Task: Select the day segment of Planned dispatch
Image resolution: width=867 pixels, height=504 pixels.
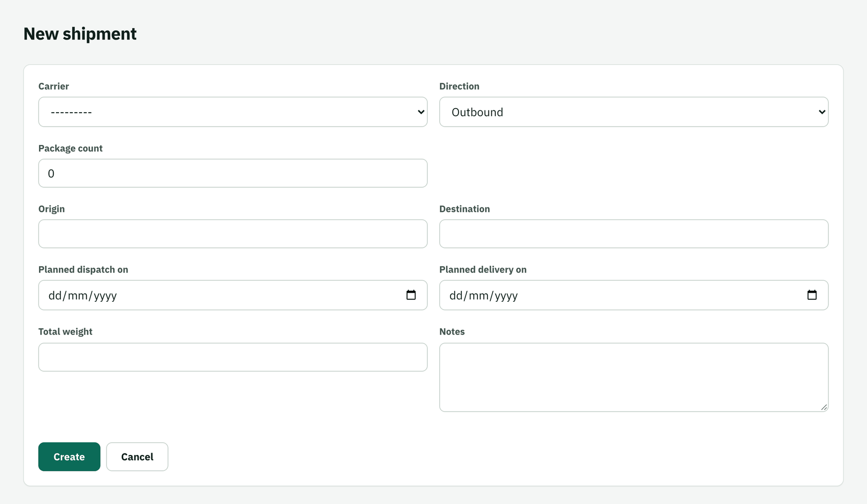Action: [x=55, y=296]
